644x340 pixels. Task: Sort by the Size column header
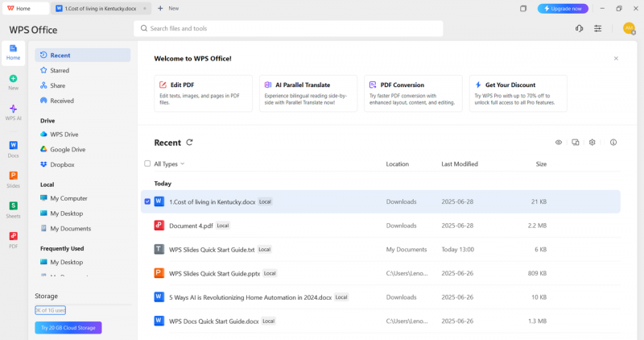pos(541,164)
